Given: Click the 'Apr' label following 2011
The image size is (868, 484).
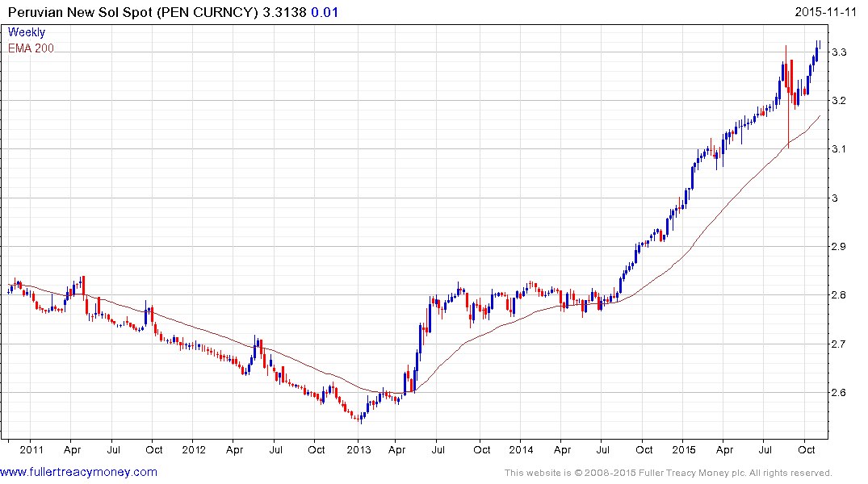Looking at the screenshot, I should pos(73,450).
